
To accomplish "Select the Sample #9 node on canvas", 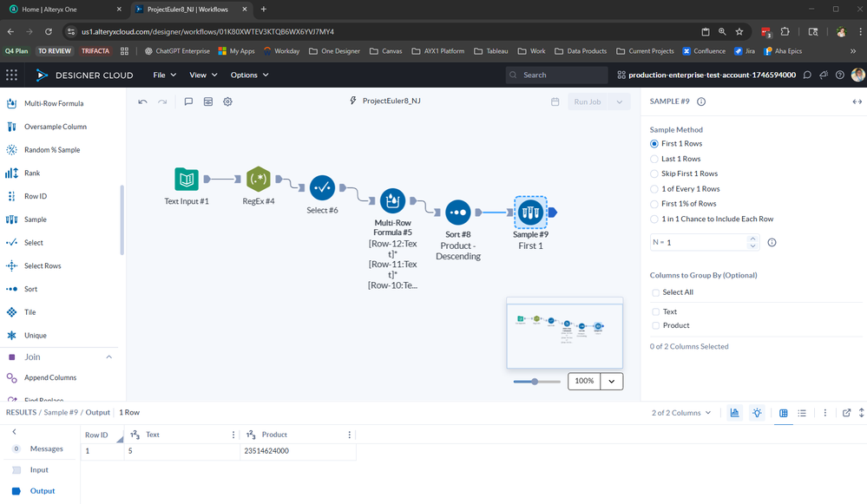I will tap(530, 213).
